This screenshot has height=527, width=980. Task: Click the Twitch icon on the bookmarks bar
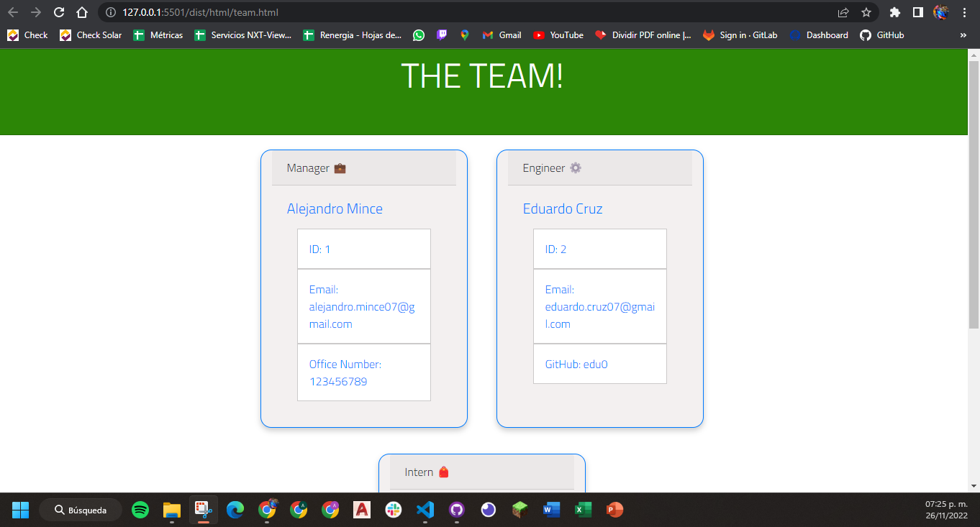coord(442,35)
